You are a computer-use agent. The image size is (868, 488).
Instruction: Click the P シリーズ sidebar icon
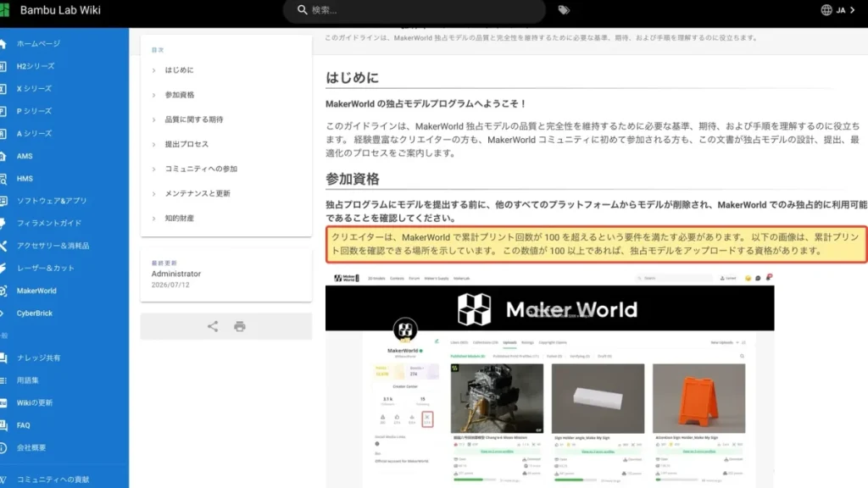pos(3,111)
